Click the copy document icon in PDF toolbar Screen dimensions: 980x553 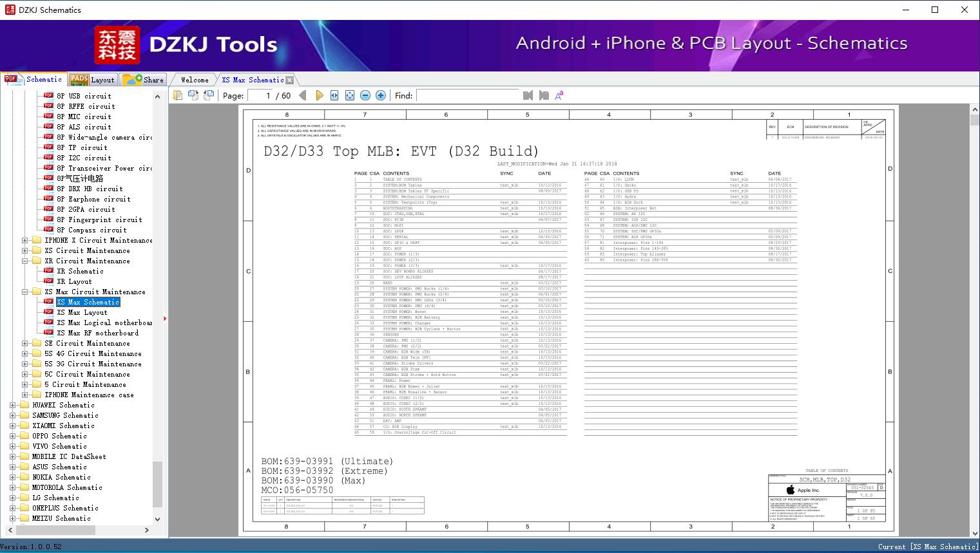[x=178, y=95]
